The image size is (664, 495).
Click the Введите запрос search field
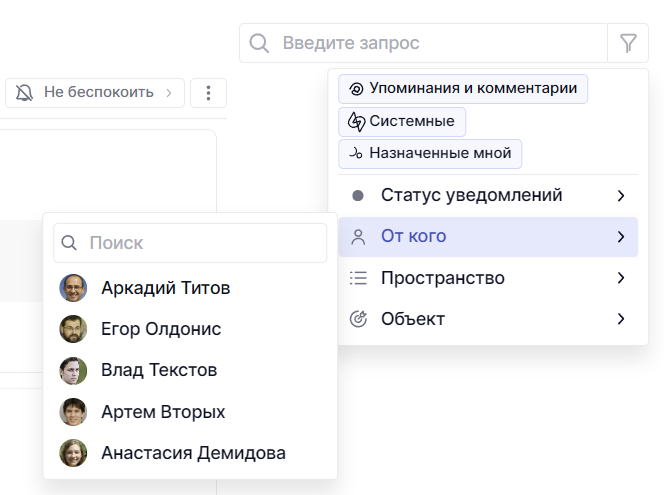point(440,43)
